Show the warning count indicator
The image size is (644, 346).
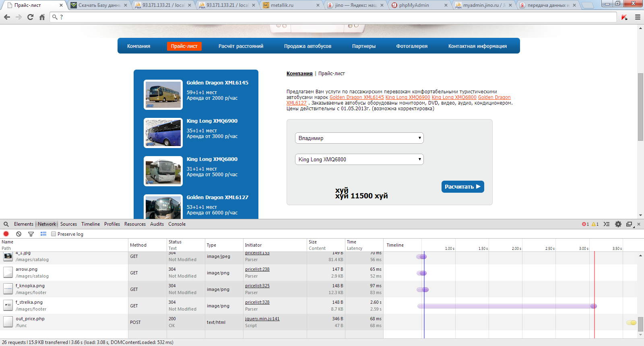click(595, 224)
